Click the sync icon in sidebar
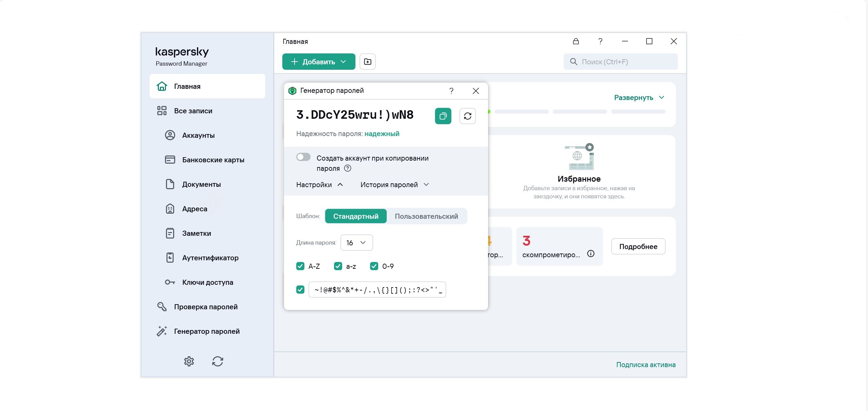The image size is (868, 411). pyautogui.click(x=218, y=361)
